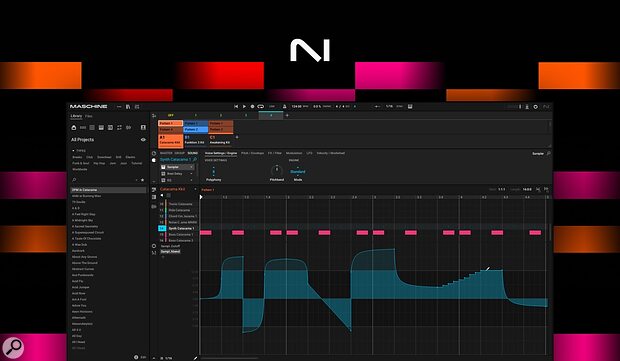Click the NI logo in header corner
The height and width of the screenshot is (361, 620).
(x=546, y=107)
